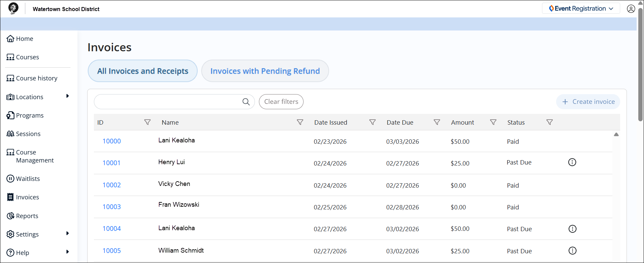
Task: Open invoice 10004 link
Action: (112, 229)
